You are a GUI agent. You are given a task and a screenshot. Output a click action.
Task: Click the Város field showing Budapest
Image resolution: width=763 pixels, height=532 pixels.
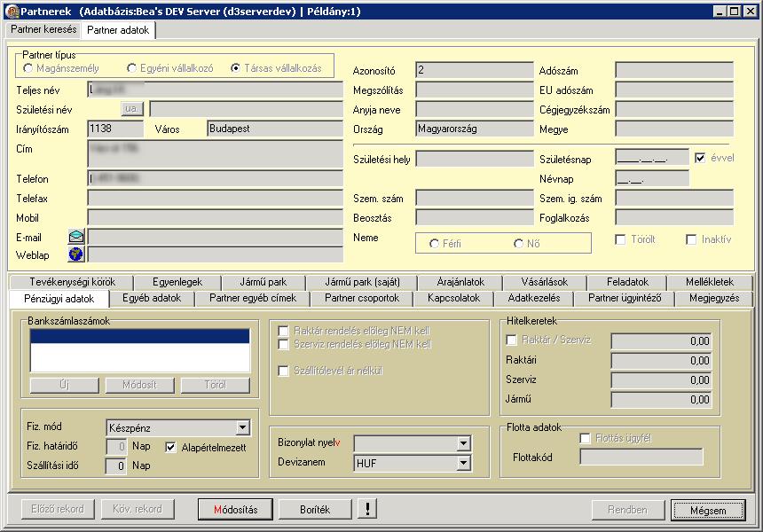tap(275, 129)
